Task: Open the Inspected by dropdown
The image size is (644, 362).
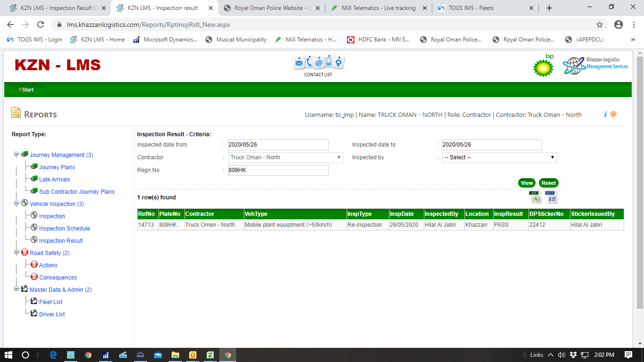Action: click(499, 157)
